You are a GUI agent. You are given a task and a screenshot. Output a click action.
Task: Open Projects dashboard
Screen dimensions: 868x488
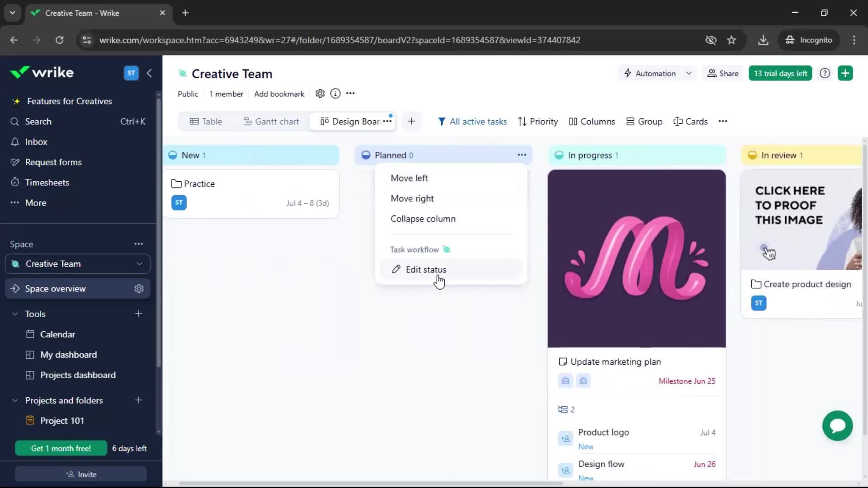point(78,375)
